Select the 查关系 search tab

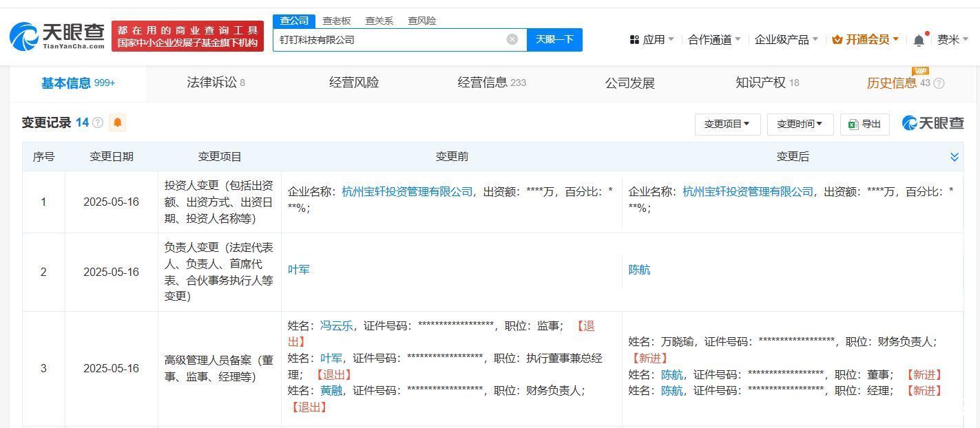379,21
